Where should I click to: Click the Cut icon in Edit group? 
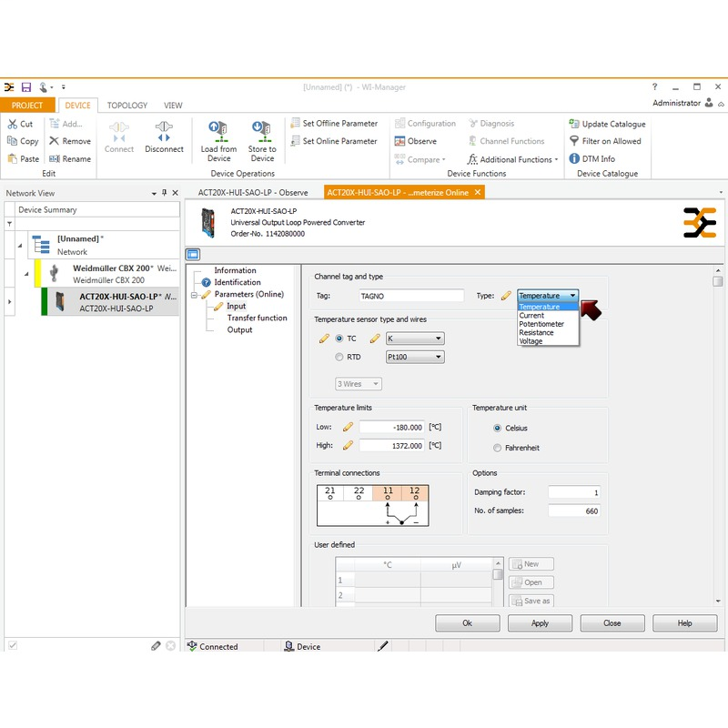[x=13, y=124]
